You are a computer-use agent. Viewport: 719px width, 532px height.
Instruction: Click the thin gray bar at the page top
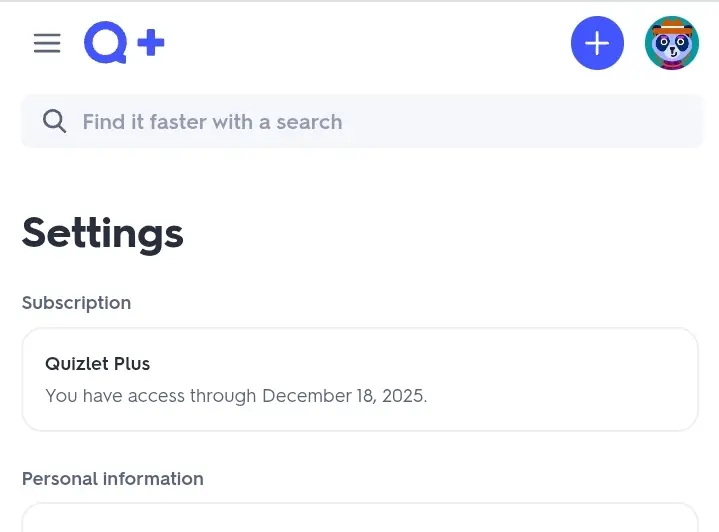pyautogui.click(x=360, y=1)
